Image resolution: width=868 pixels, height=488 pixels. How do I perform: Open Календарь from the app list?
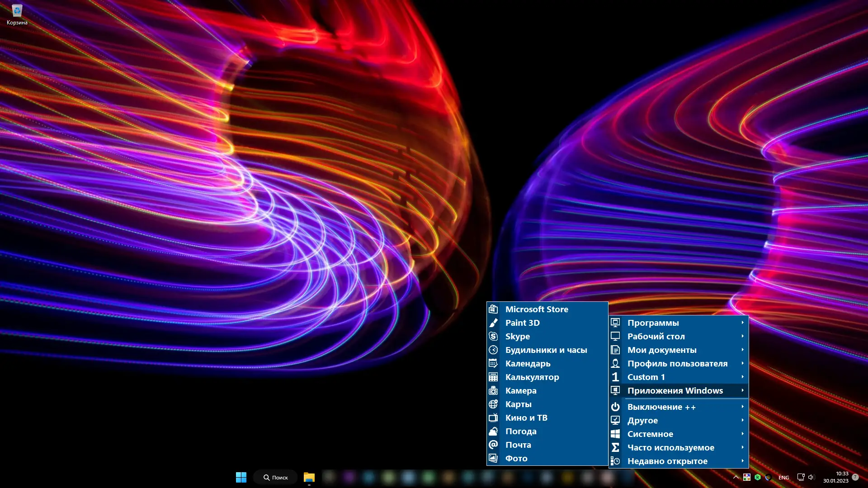pos(528,363)
